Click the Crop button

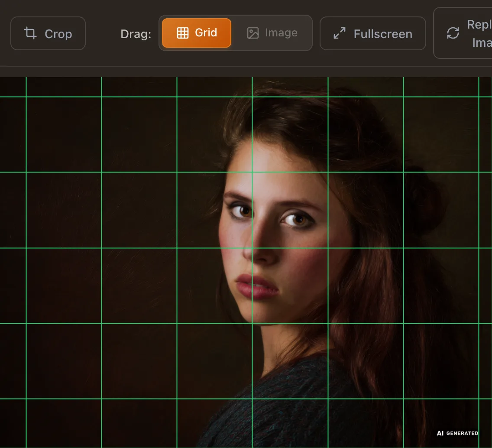point(48,33)
